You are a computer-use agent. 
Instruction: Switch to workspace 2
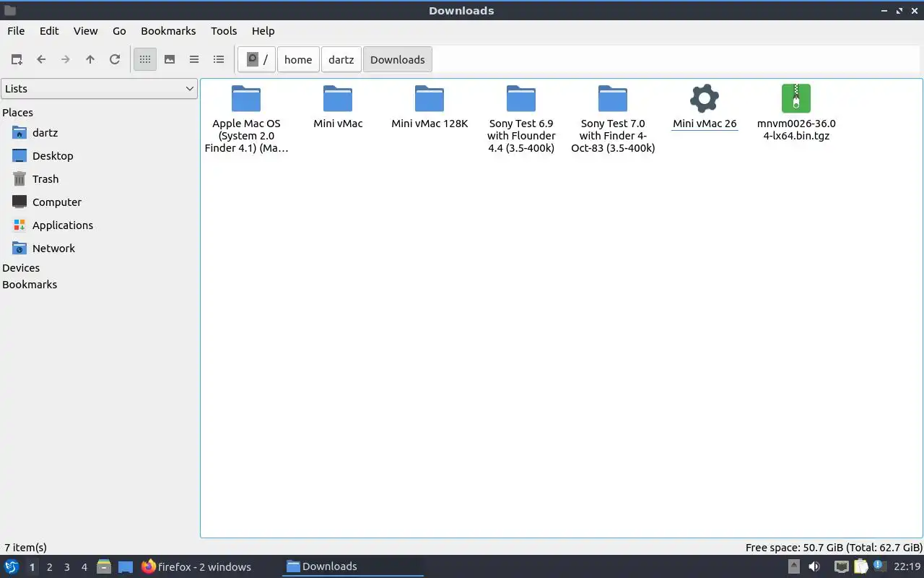(49, 567)
